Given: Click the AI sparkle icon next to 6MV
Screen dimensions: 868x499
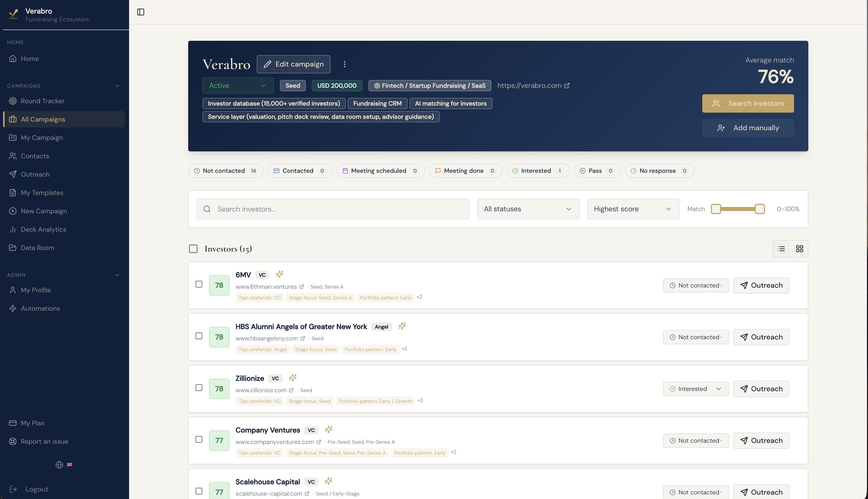Looking at the screenshot, I should pos(279,274).
